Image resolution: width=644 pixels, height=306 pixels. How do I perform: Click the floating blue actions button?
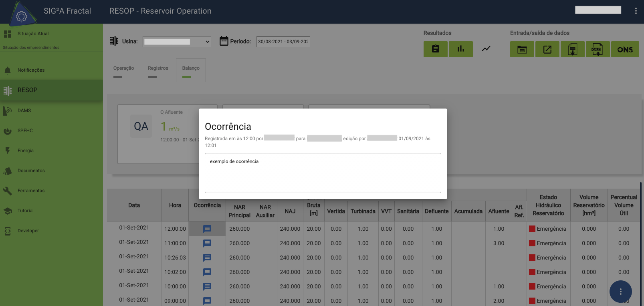(x=620, y=292)
